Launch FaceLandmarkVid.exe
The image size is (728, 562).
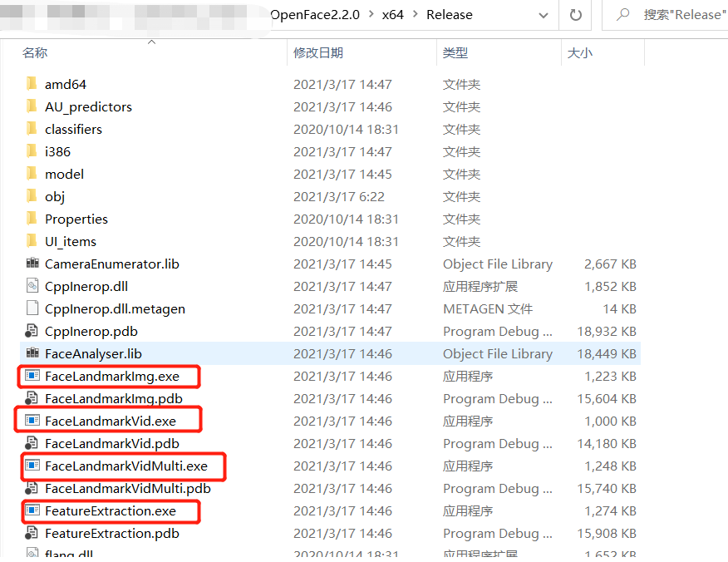click(109, 420)
